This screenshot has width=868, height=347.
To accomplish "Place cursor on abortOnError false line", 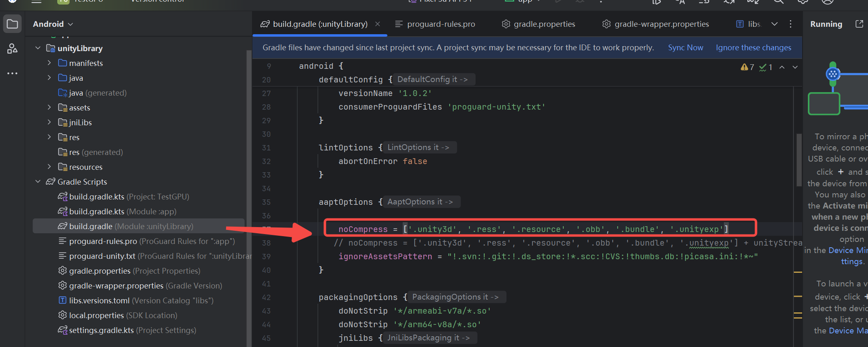I will tap(383, 161).
